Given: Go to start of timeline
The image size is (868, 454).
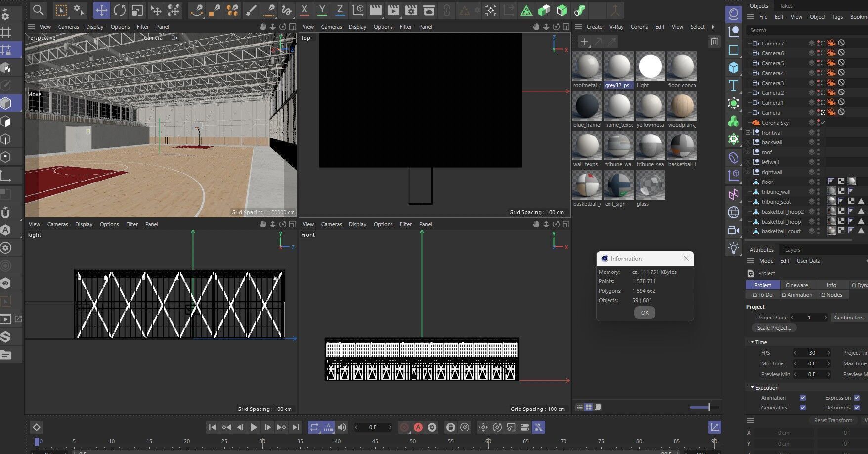Looking at the screenshot, I should [212, 427].
